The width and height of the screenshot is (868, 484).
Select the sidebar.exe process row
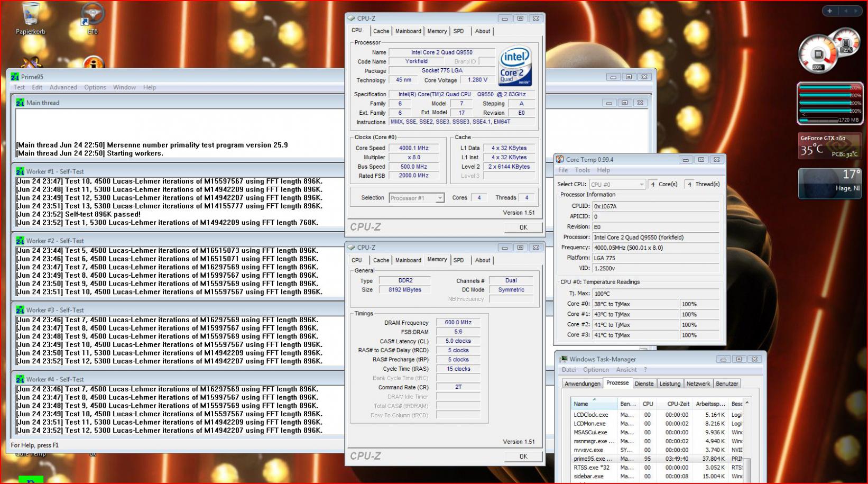(657, 476)
